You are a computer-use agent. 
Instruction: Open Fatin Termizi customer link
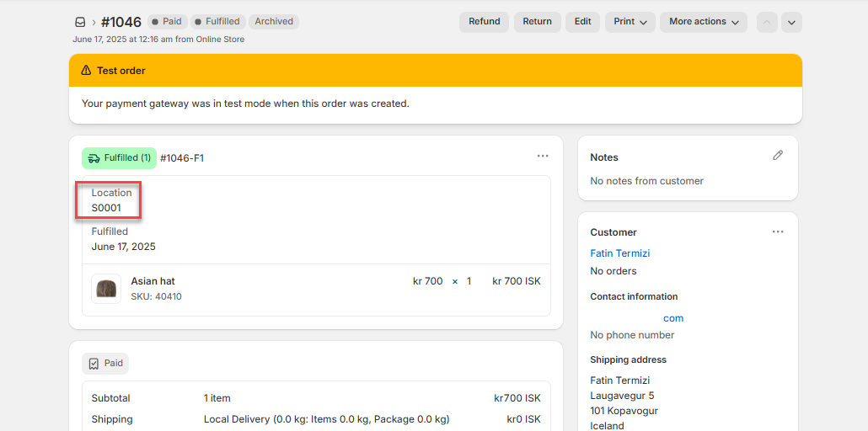[x=619, y=253]
